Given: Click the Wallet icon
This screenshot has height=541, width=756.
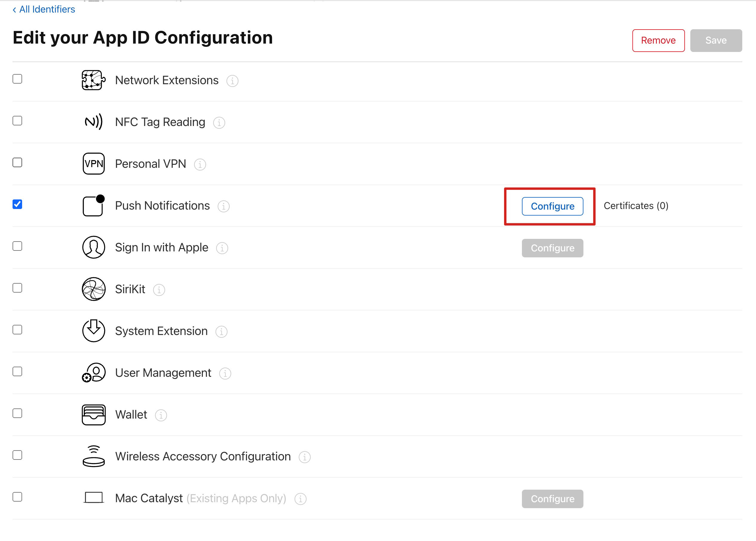Looking at the screenshot, I should point(93,415).
